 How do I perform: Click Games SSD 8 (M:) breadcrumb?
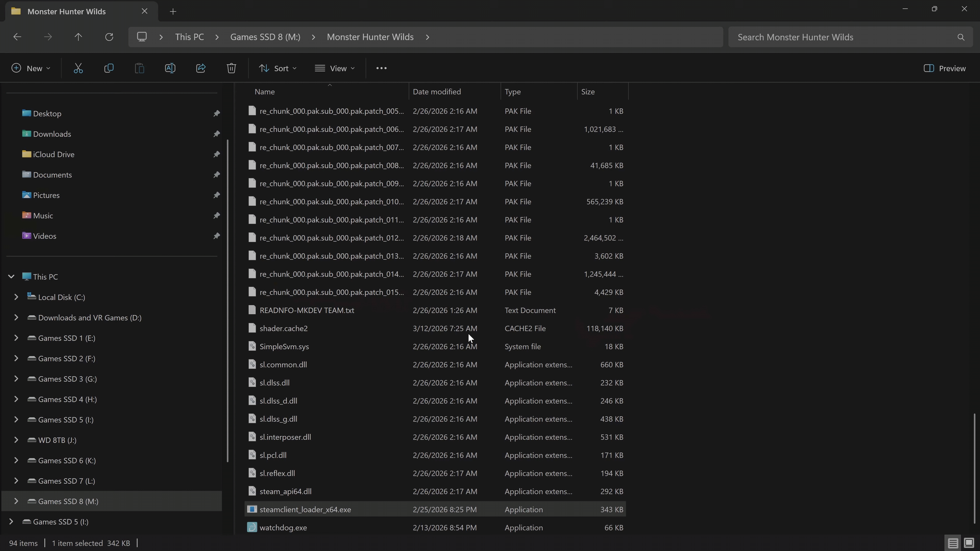tap(265, 37)
